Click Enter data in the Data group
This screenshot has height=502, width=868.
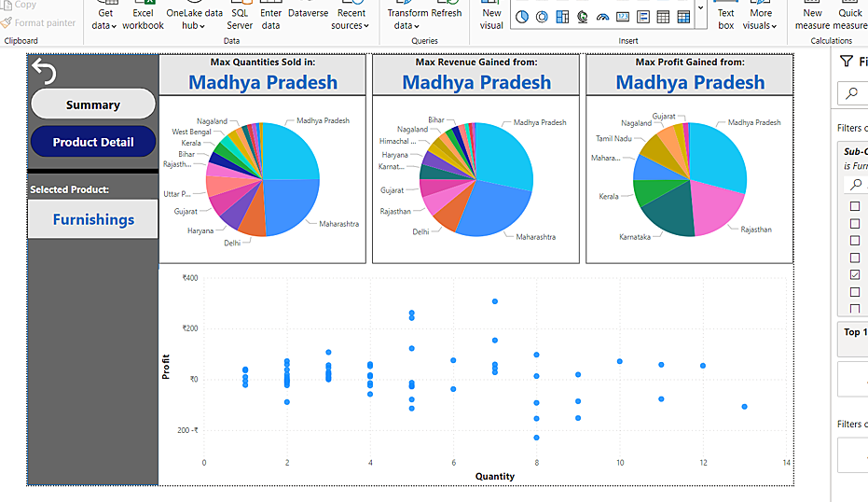(x=271, y=19)
